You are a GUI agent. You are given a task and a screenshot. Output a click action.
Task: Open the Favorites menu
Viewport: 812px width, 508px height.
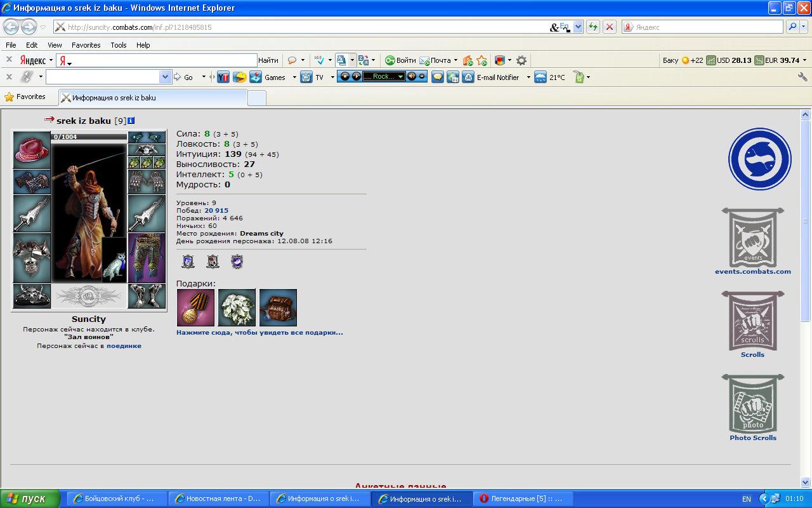click(x=86, y=45)
